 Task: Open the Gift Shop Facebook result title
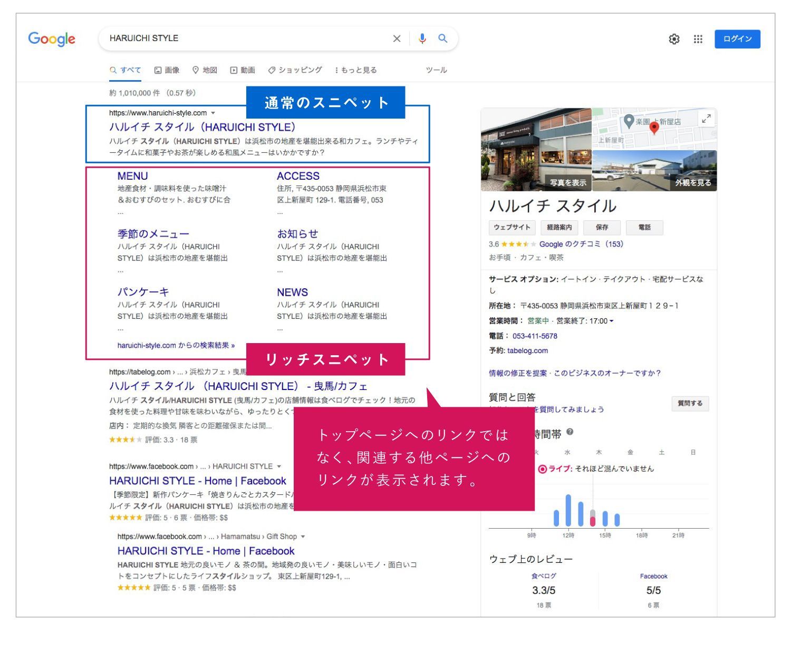click(x=206, y=551)
